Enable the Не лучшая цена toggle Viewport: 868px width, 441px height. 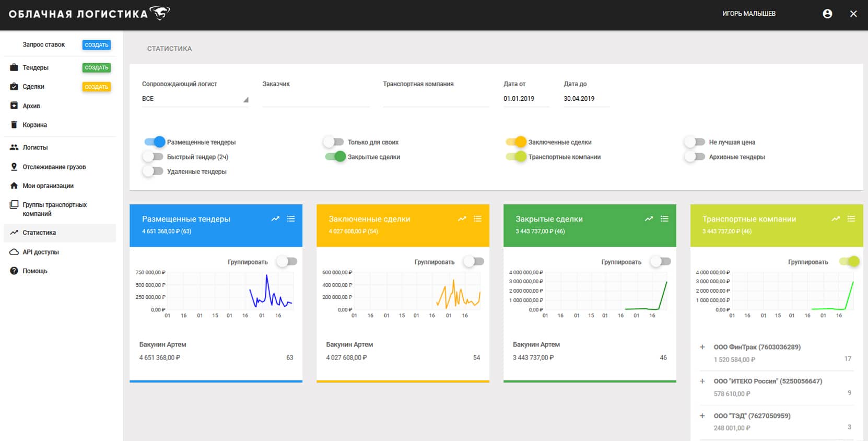click(x=695, y=142)
